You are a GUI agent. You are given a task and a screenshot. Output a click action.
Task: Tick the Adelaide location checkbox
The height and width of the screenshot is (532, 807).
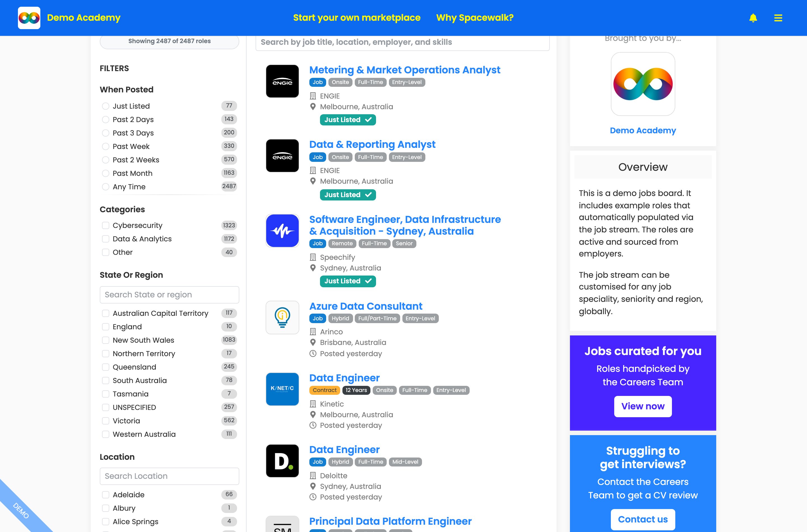click(106, 495)
